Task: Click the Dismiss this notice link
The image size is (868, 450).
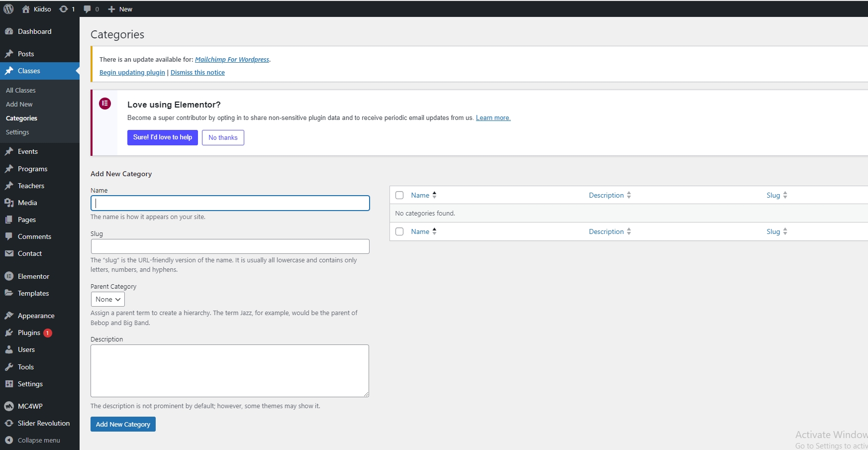Action: 197,72
